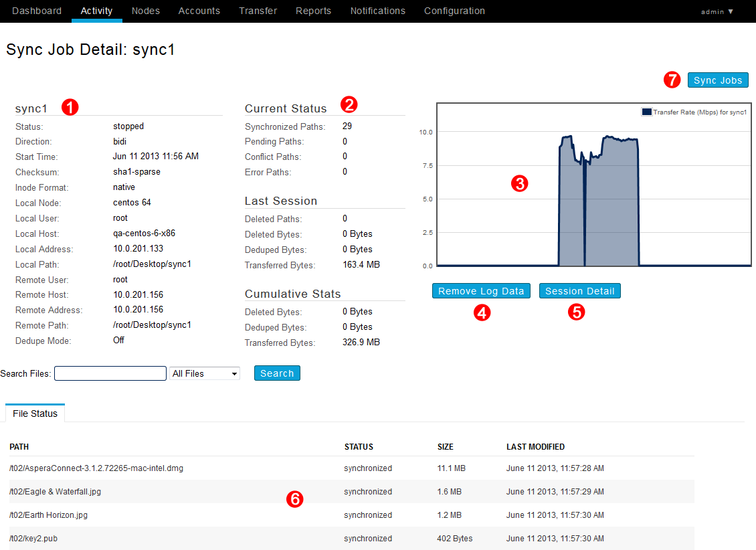Screen dimensions: 756x550
Task: Click the 1.6 MB size cell
Action: 450,492
